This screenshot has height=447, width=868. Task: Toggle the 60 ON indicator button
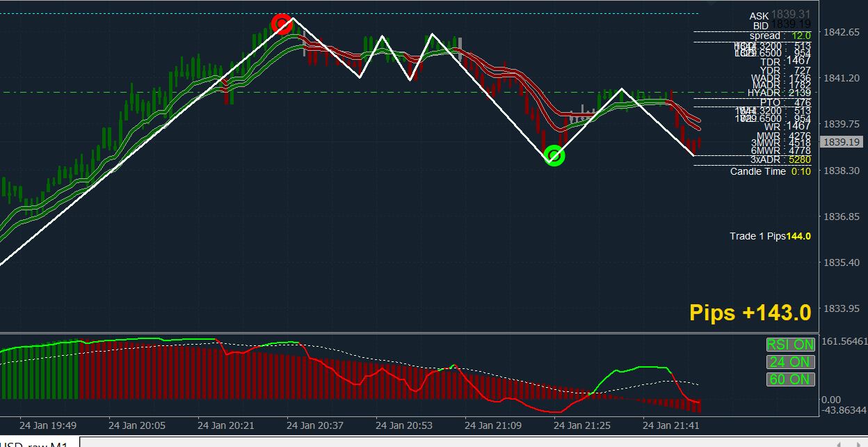(x=790, y=379)
